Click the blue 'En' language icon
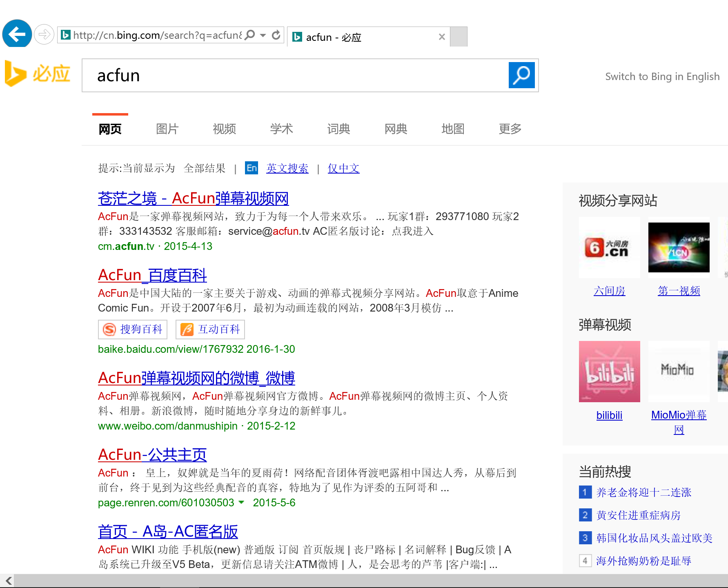 [252, 168]
